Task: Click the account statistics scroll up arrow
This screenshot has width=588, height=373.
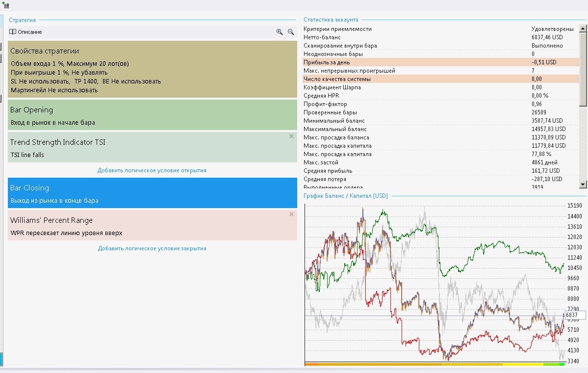Action: [583, 28]
